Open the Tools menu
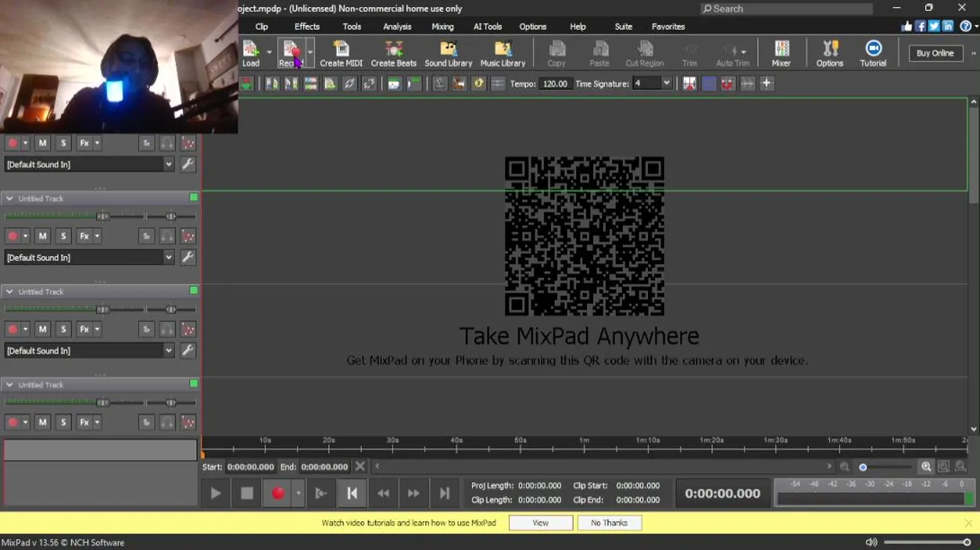Viewport: 980px width, 550px height. 352,26
